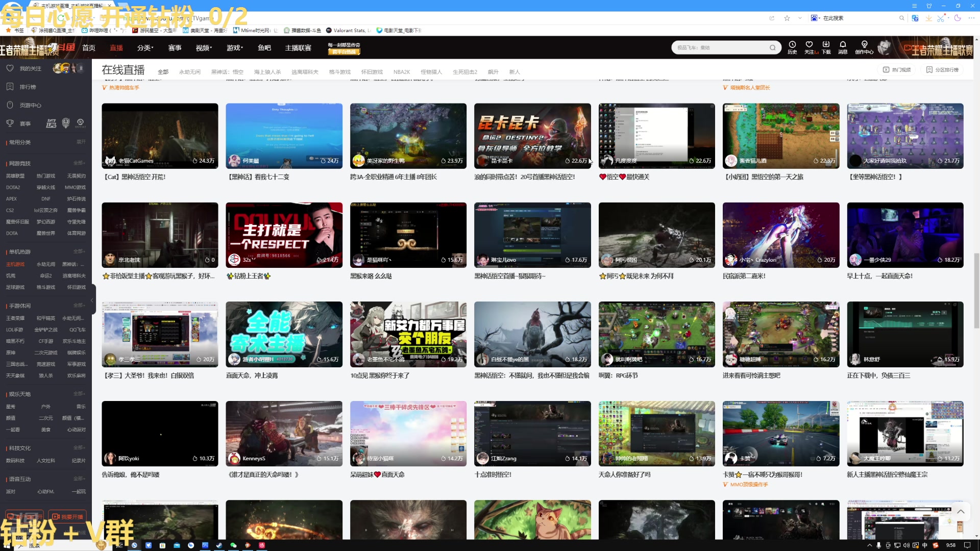The height and width of the screenshot is (551, 980).
Task: Open 英雄联盟 category link in sidebar
Action: pos(15,176)
